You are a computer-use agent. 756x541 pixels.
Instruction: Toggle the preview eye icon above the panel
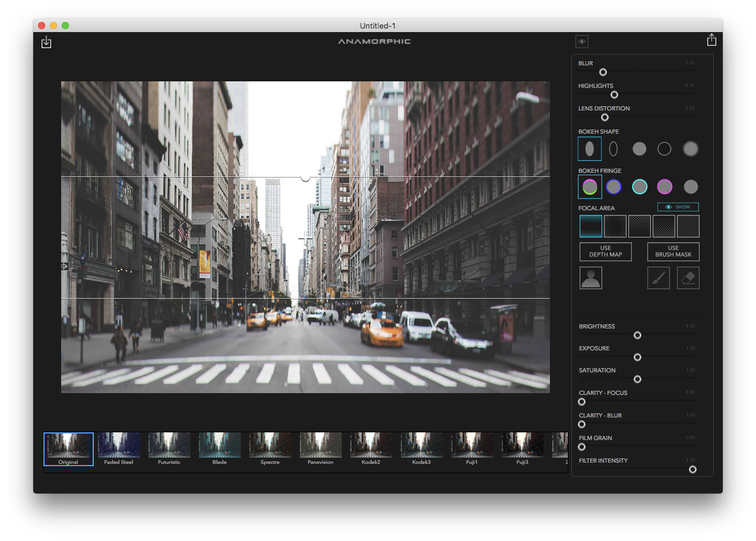click(x=581, y=42)
